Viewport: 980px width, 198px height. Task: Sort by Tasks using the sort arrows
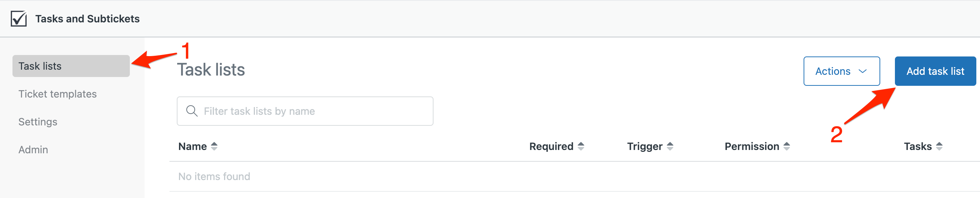(939, 146)
